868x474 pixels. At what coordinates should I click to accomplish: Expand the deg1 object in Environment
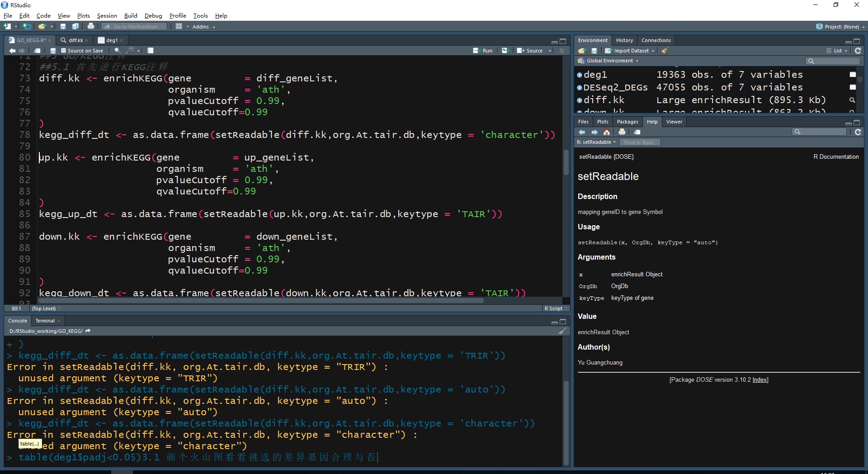click(x=580, y=75)
